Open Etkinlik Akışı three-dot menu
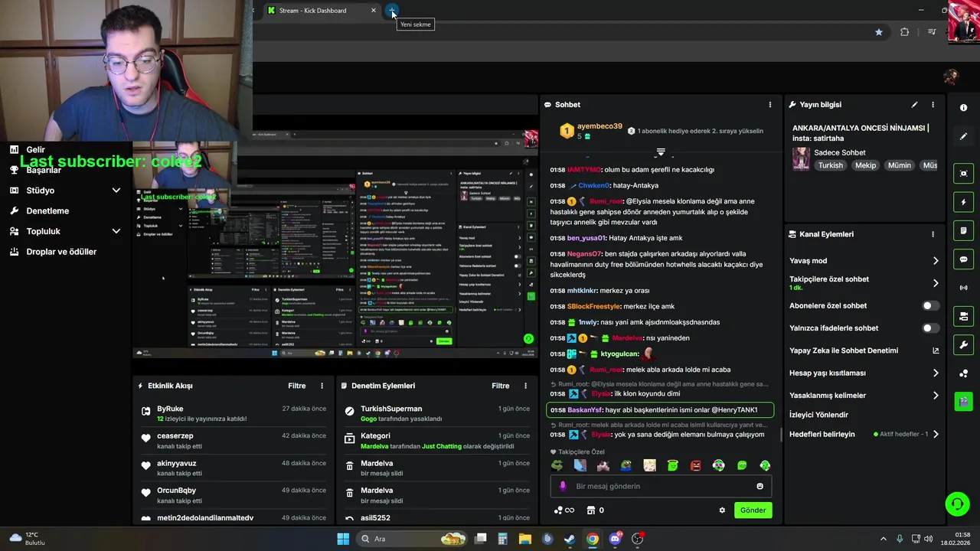980x551 pixels. (x=322, y=386)
